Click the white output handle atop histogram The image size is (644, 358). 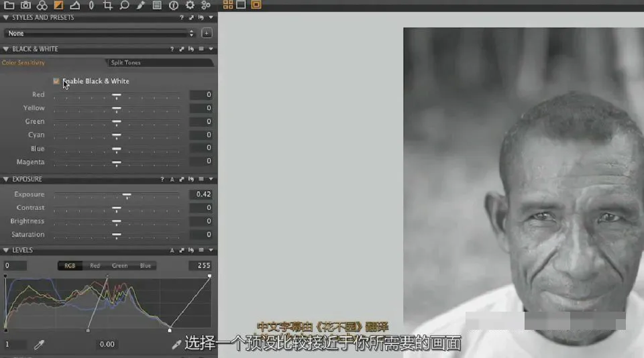[209, 276]
